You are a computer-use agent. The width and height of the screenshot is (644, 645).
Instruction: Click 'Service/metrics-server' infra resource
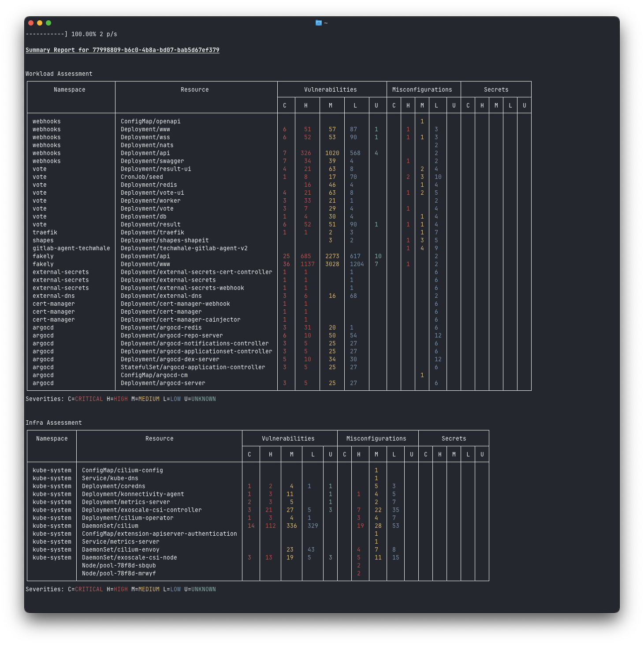tap(121, 542)
